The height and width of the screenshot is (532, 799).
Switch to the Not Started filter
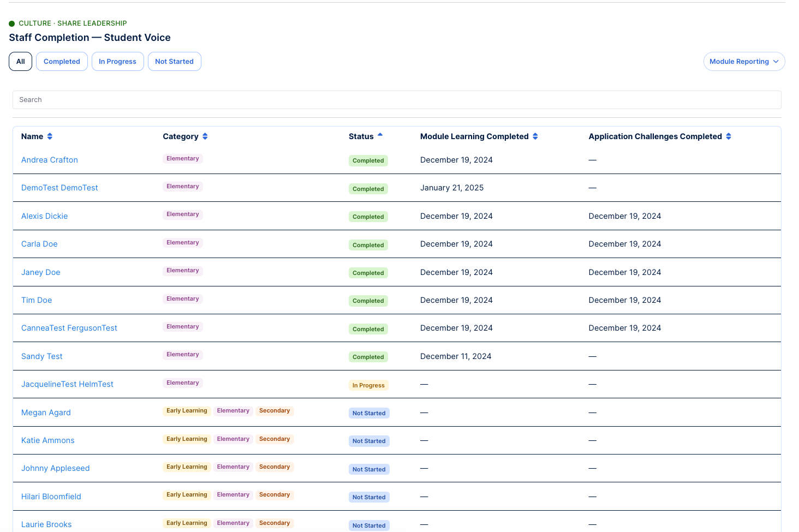point(174,62)
